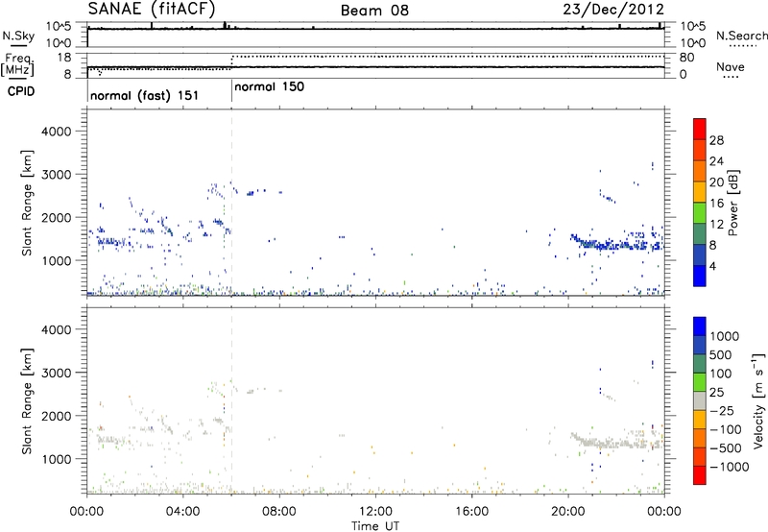
Task: Click the 28 dB colorbar label
Action: 716,140
